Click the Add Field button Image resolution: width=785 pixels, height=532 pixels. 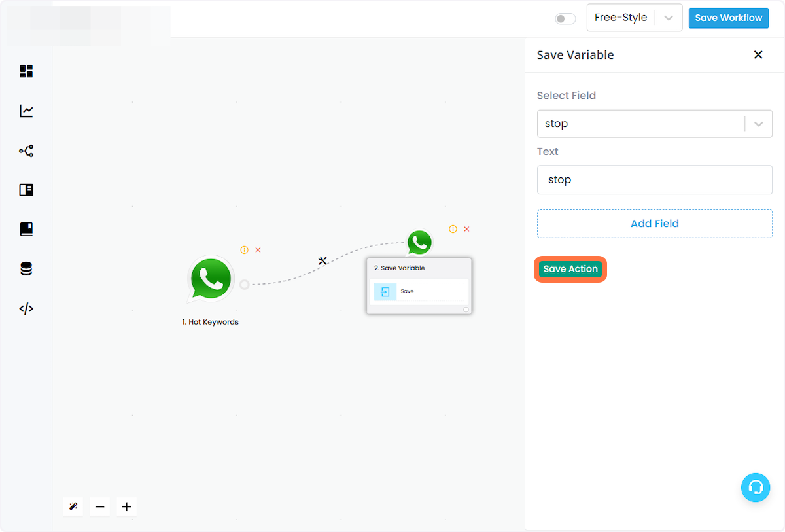655,224
